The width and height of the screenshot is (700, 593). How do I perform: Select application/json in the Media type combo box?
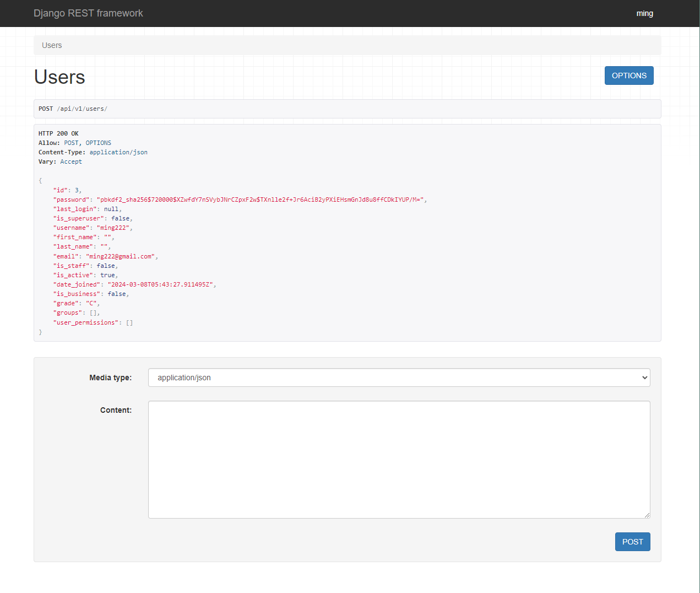[x=399, y=378]
